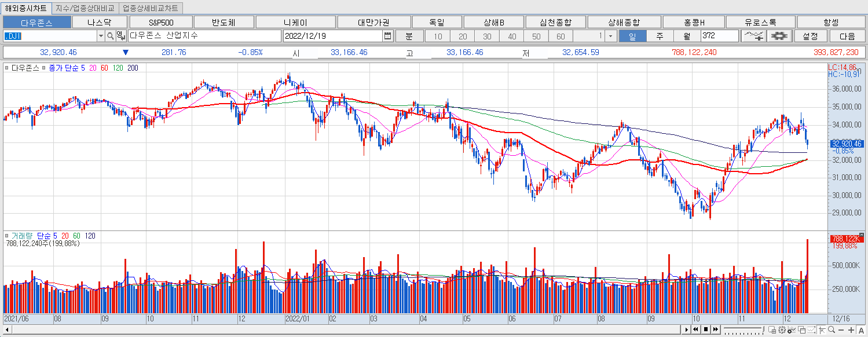868x337 pixels.
Task: Click the 설정 settings button
Action: point(810,36)
